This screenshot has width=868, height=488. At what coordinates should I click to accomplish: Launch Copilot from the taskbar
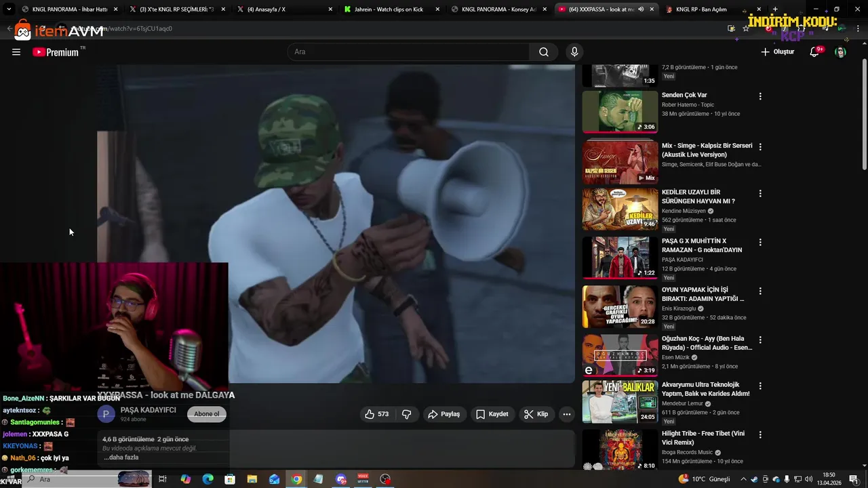[185, 479]
